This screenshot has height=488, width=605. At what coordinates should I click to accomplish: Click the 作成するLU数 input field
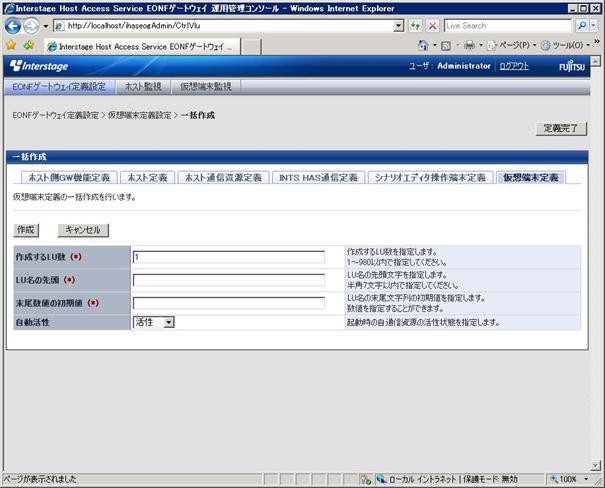pyautogui.click(x=229, y=257)
